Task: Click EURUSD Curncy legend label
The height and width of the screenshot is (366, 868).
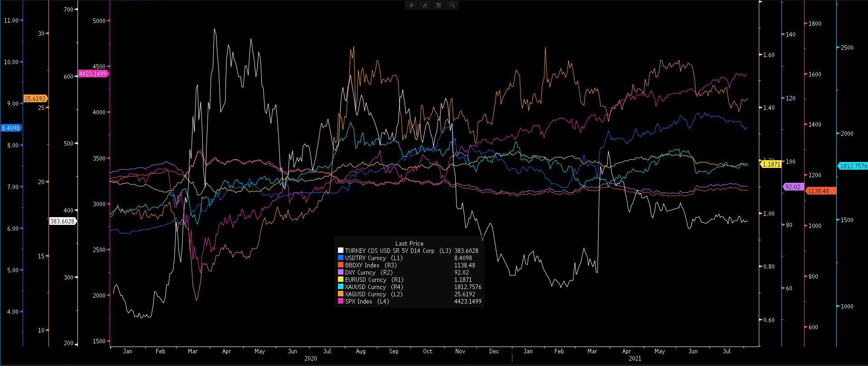Action: 365,280
